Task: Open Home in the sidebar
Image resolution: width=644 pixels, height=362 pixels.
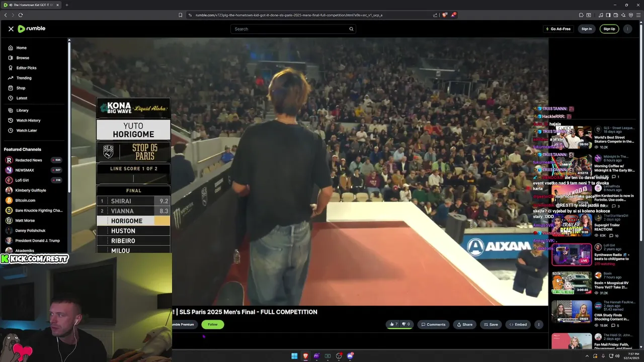Action: (21, 48)
